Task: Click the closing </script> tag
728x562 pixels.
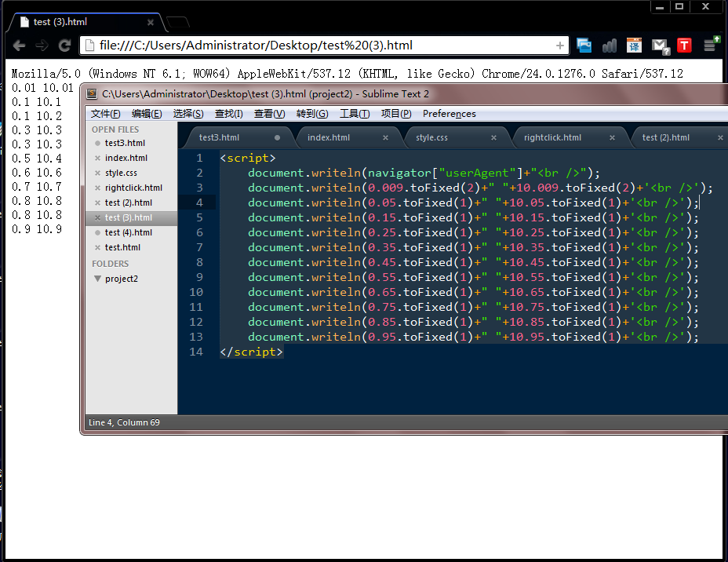Action: [251, 352]
